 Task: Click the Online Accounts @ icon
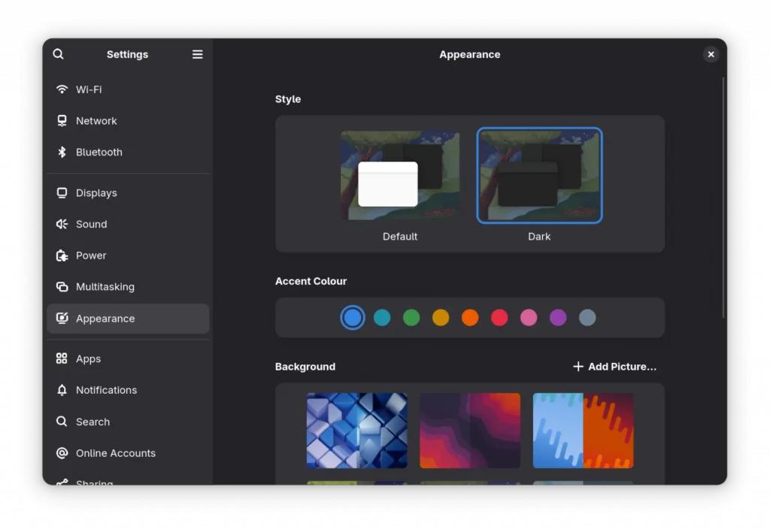62,453
